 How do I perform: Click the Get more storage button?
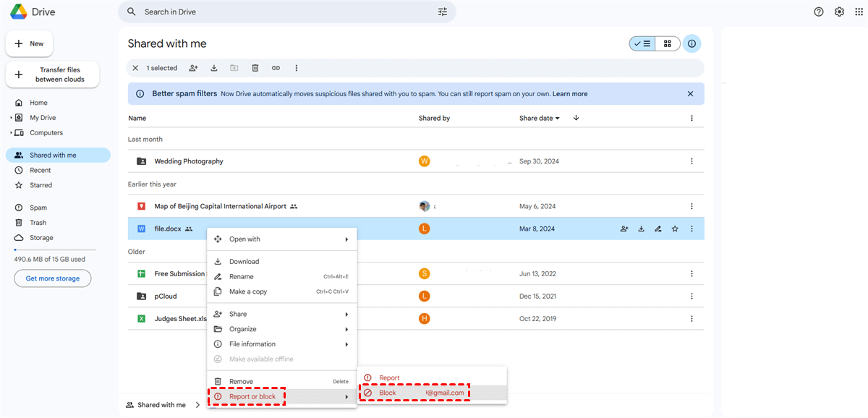point(52,278)
